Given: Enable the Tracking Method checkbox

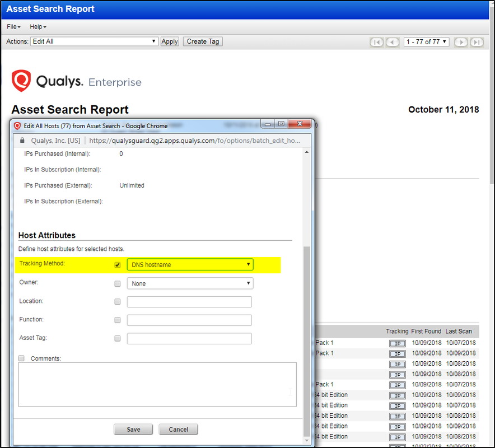Looking at the screenshot, I should tap(118, 265).
